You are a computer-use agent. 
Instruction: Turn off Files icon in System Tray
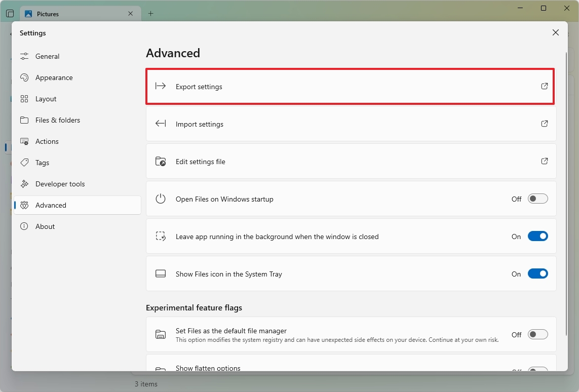(537, 273)
